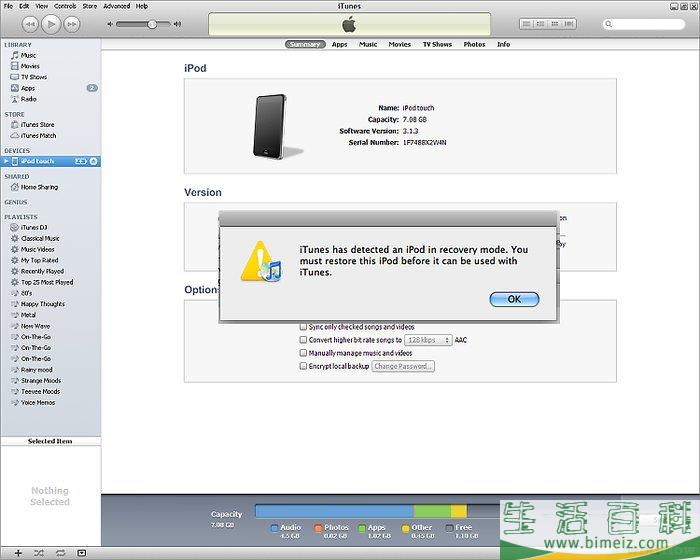Open Radio in the sidebar
Image resolution: width=700 pixels, height=560 pixels.
click(x=29, y=99)
